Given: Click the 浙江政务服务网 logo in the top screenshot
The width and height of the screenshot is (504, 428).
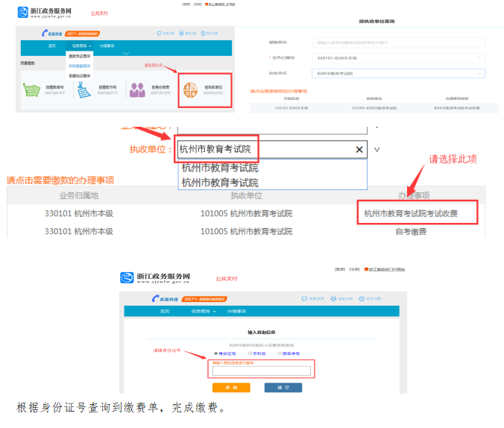Looking at the screenshot, I should tap(44, 13).
